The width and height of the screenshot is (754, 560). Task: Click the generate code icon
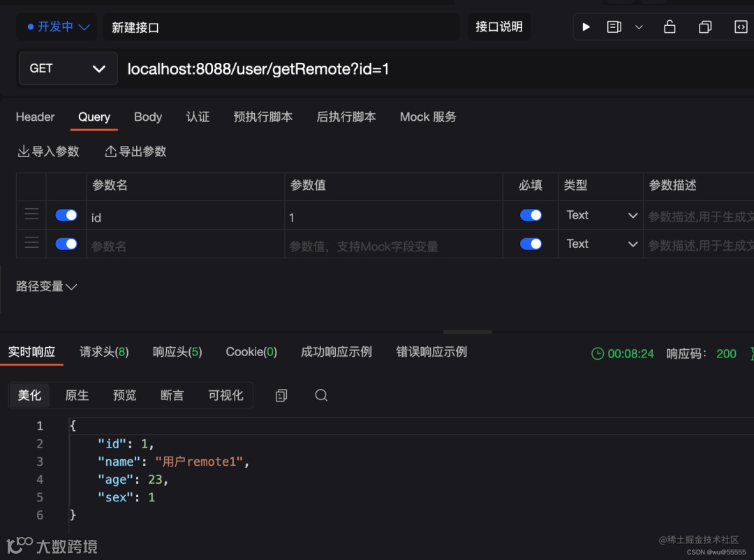click(741, 27)
